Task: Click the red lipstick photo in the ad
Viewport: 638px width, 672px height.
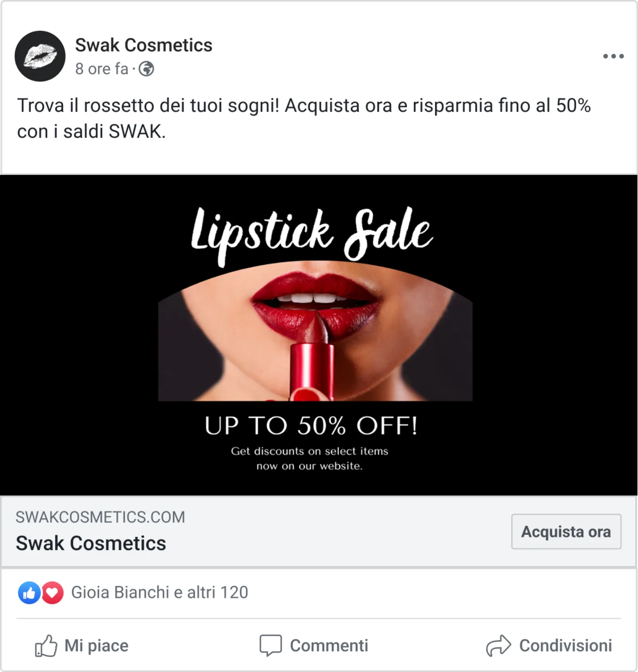Action: [315, 331]
